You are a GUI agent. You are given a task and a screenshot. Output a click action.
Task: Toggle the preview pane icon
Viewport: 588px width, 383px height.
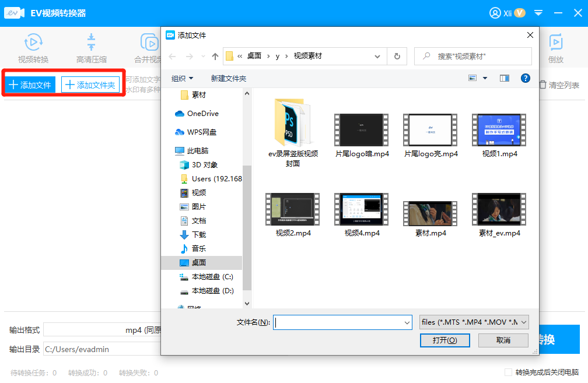click(x=505, y=78)
